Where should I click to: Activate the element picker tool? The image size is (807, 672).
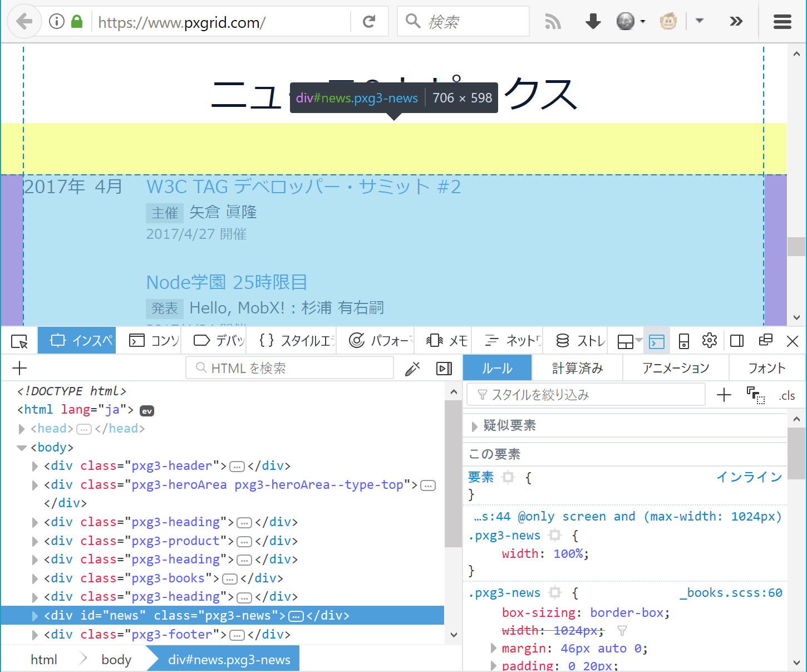click(19, 341)
